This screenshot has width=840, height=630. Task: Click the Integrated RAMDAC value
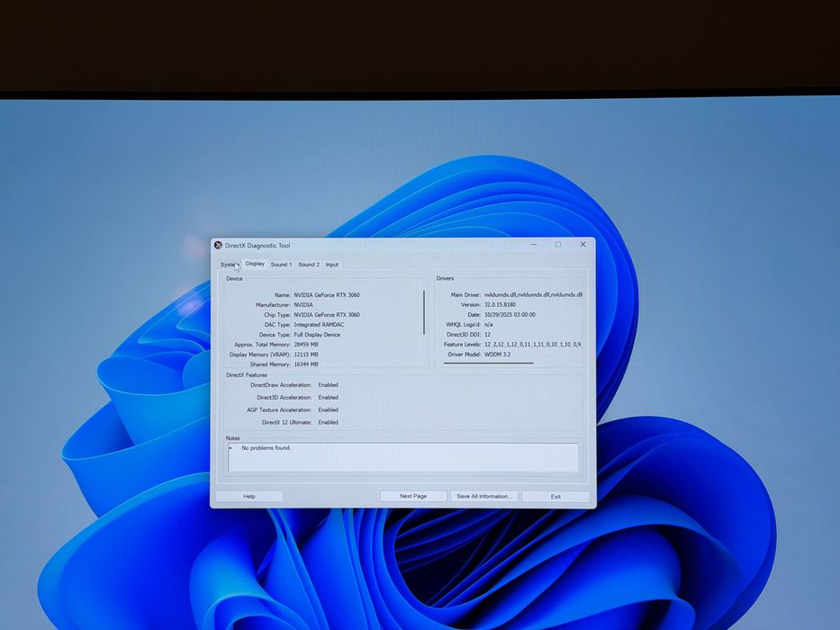pyautogui.click(x=319, y=325)
